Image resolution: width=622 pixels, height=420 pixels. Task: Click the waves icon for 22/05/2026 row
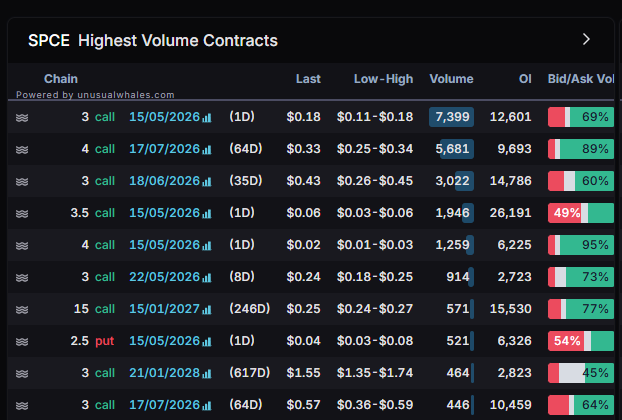[x=22, y=278]
